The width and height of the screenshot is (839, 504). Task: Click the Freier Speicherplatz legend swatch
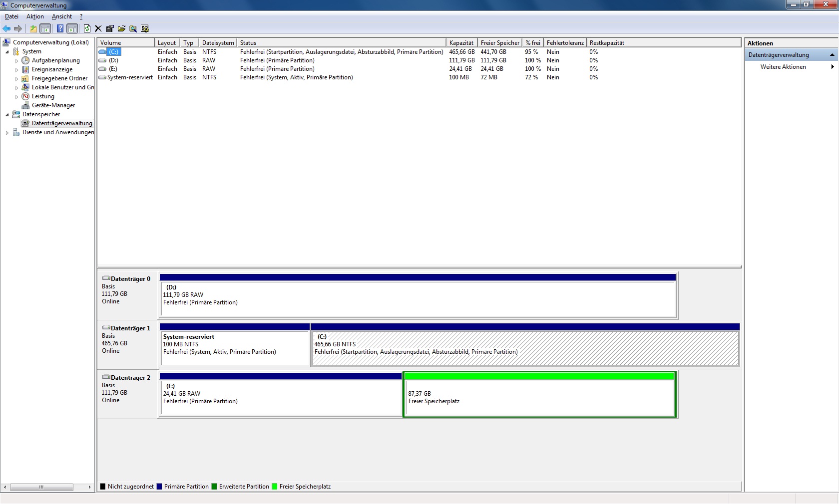(275, 487)
